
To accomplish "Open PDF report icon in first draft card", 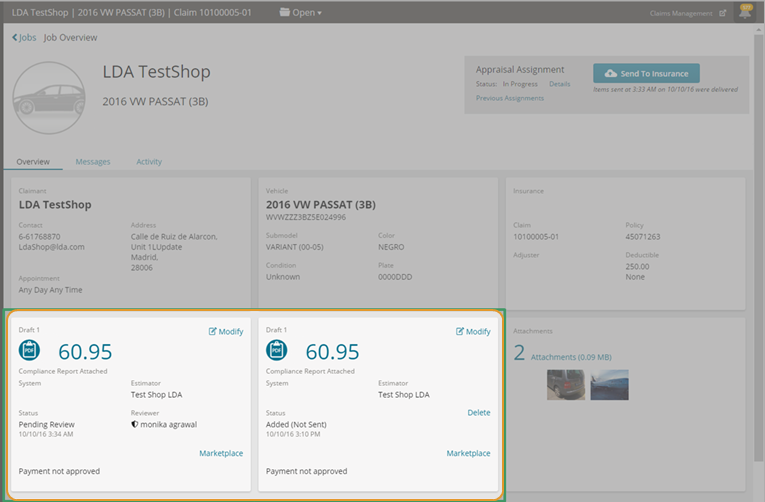I will (30, 350).
